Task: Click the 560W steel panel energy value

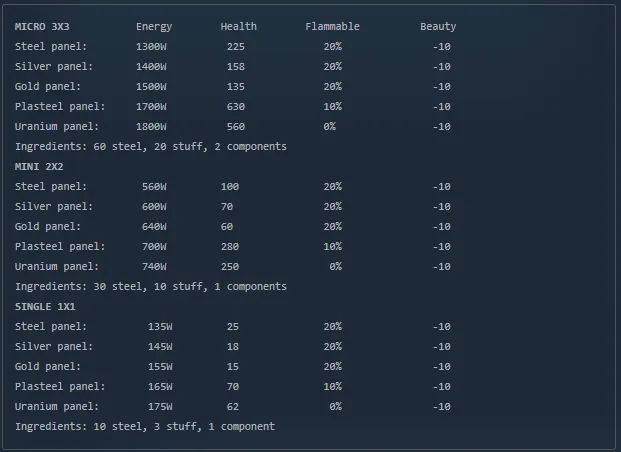Action: pyautogui.click(x=154, y=186)
